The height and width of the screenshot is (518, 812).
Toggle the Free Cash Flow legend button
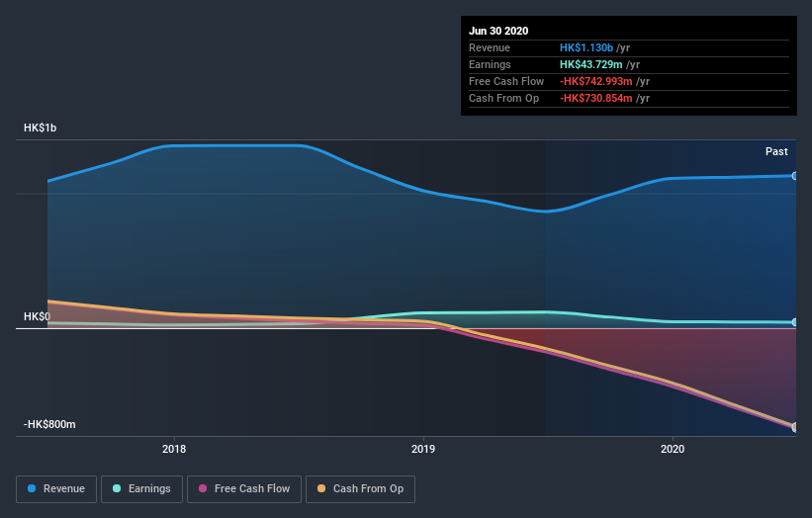[x=244, y=489]
